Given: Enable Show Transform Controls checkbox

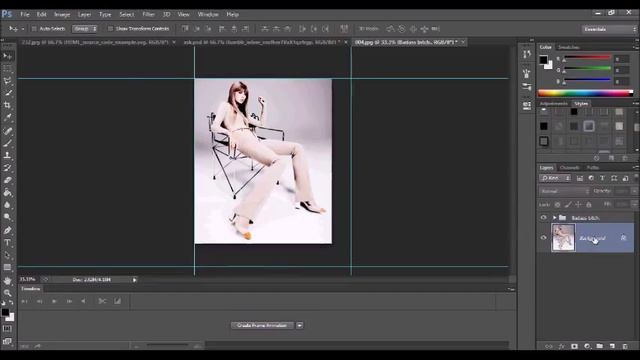Looking at the screenshot, I should 110,29.
